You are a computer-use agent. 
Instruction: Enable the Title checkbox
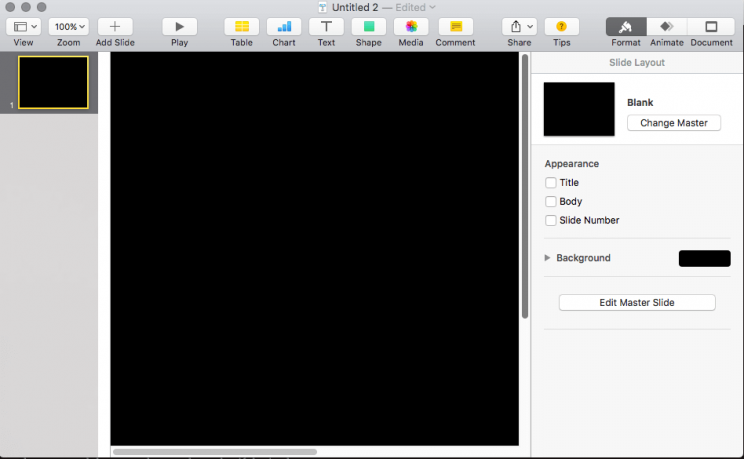coord(551,183)
